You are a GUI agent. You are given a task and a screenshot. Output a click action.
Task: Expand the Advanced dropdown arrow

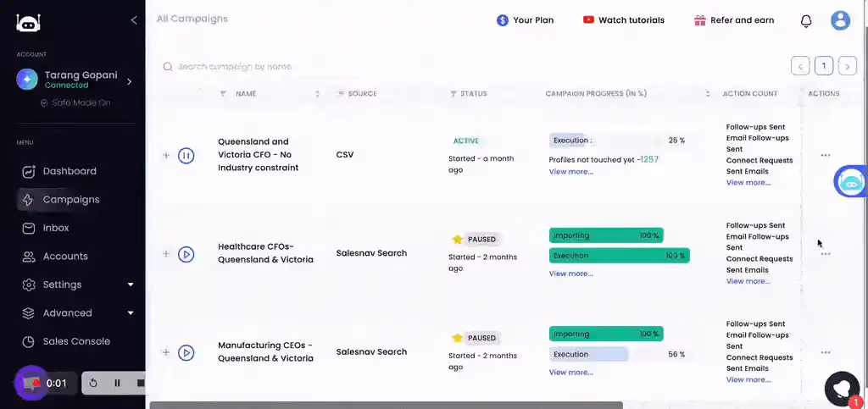click(x=131, y=312)
